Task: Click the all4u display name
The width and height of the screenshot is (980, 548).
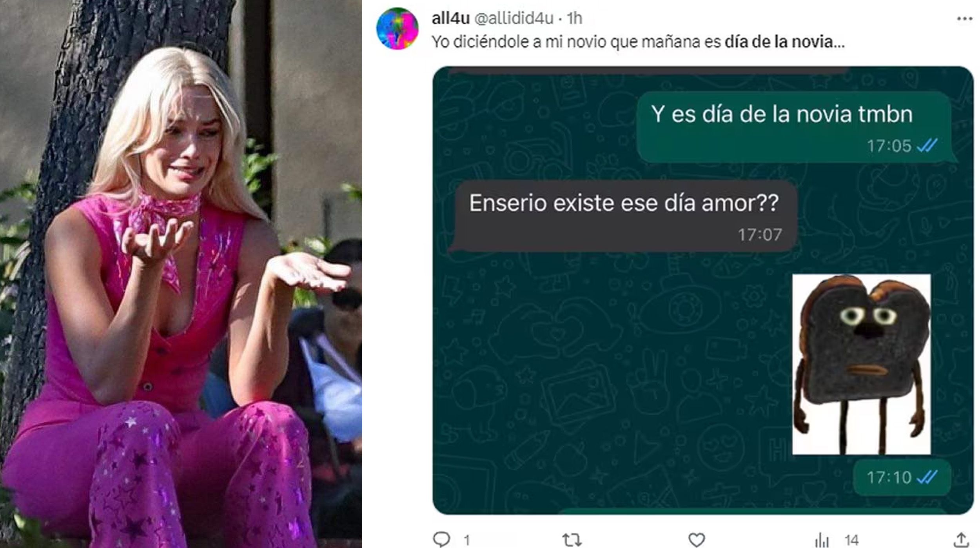Action: pyautogui.click(x=450, y=18)
